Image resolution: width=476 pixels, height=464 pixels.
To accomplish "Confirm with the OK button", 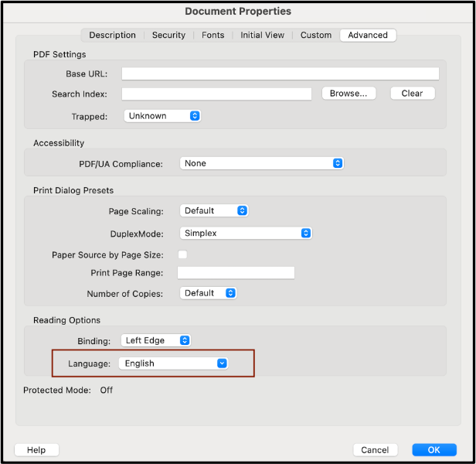I will click(x=433, y=450).
